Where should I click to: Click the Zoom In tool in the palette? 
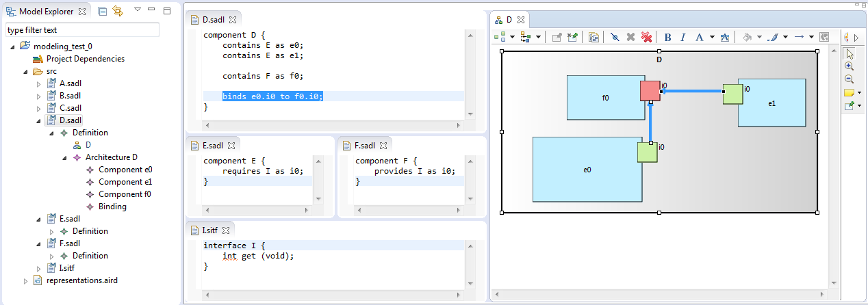pyautogui.click(x=849, y=66)
